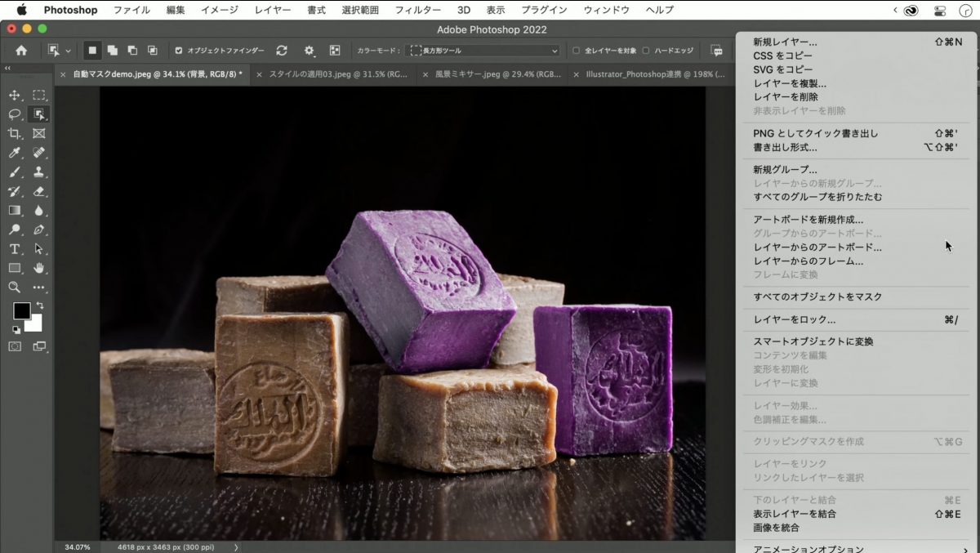This screenshot has height=553, width=980.
Task: Activate the Clone Stamp tool
Action: [38, 172]
